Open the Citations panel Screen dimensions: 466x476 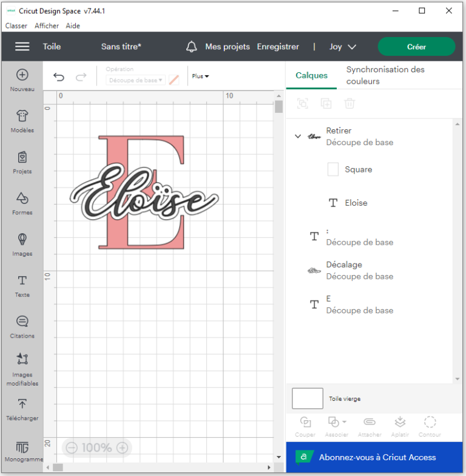click(22, 327)
